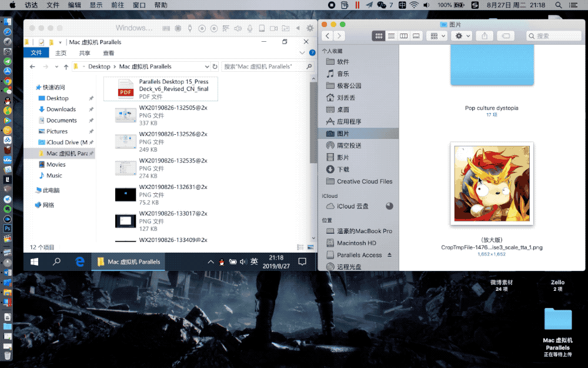Viewport: 588px width, 368px height.
Task: Click the USB devices icon in the Parallels toolbar
Action: point(189,27)
